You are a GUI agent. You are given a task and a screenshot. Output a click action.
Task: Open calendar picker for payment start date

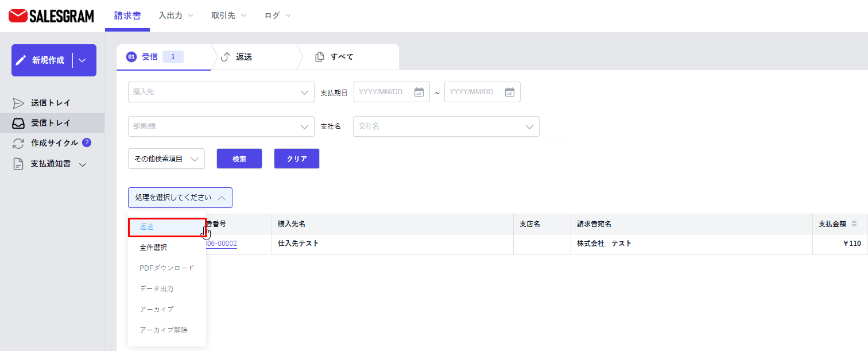(x=418, y=92)
